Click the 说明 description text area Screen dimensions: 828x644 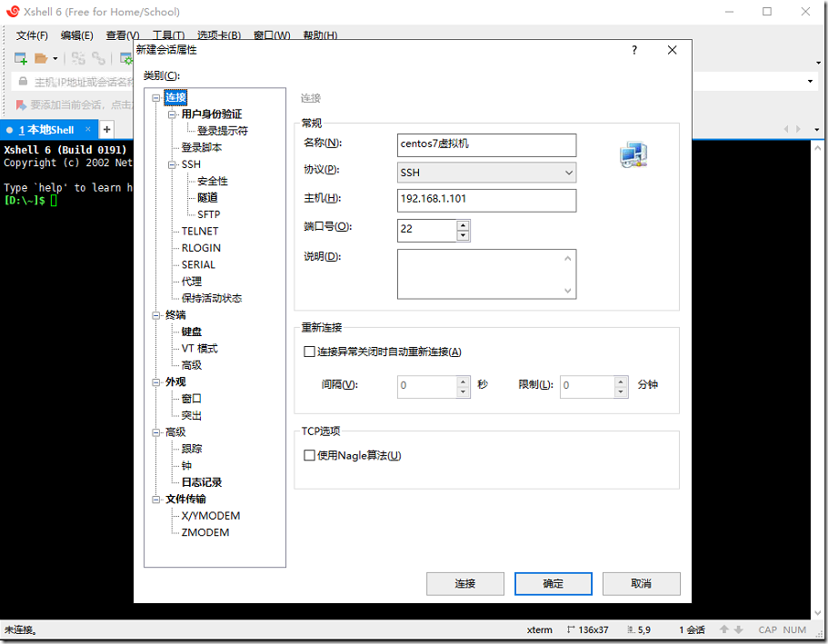click(486, 274)
